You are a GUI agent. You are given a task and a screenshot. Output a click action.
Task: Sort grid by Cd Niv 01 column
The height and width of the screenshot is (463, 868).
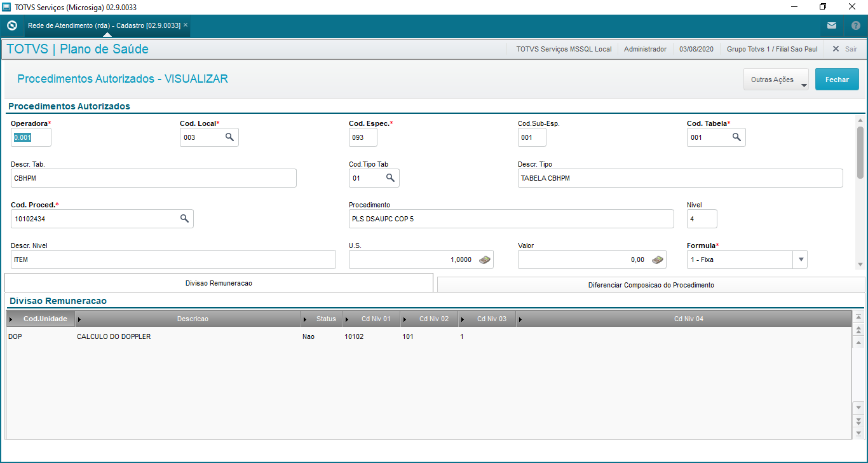[372, 319]
